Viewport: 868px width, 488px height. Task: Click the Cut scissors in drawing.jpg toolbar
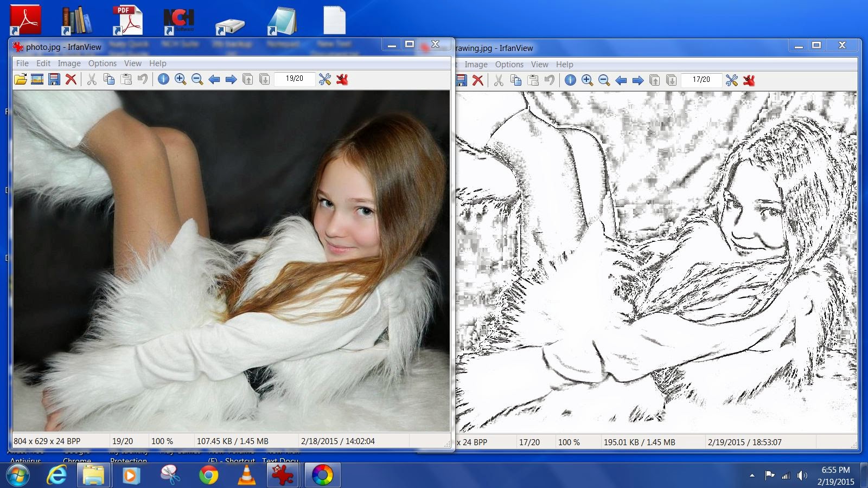pos(499,81)
